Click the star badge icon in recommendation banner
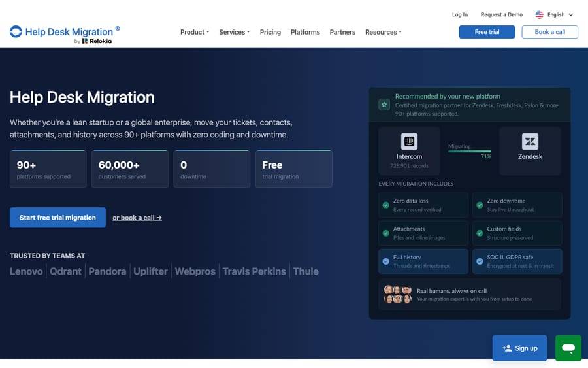This screenshot has width=588, height=368. click(384, 105)
